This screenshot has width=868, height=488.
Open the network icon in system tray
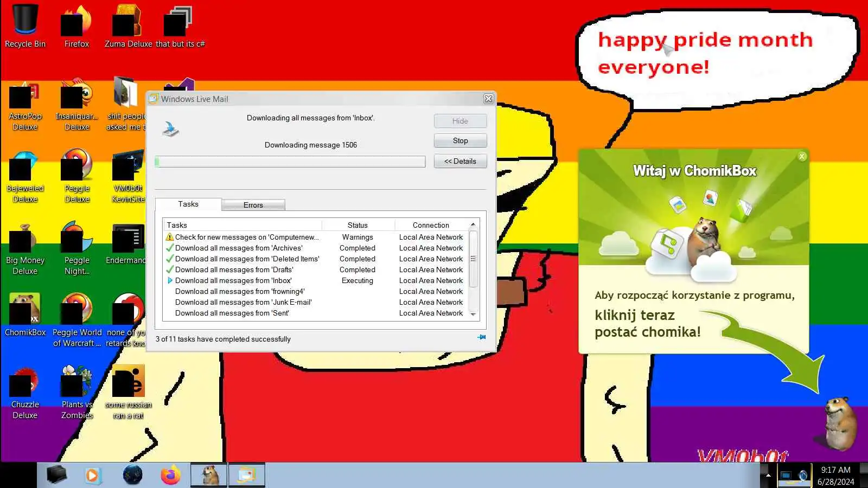click(x=786, y=476)
